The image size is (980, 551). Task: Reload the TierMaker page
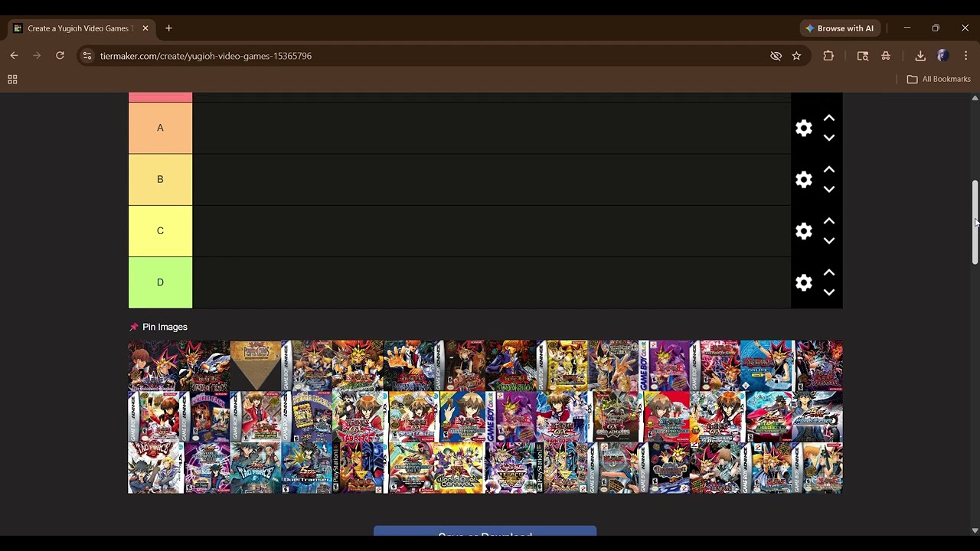[x=60, y=55]
